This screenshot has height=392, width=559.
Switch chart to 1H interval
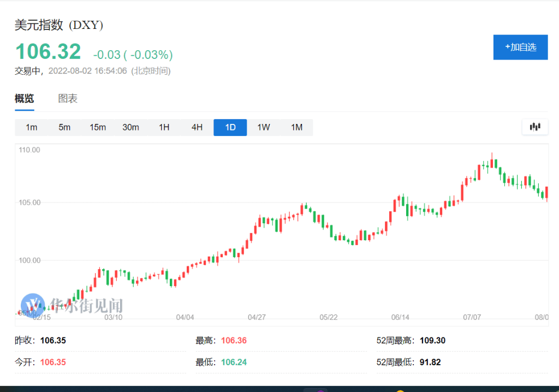164,127
